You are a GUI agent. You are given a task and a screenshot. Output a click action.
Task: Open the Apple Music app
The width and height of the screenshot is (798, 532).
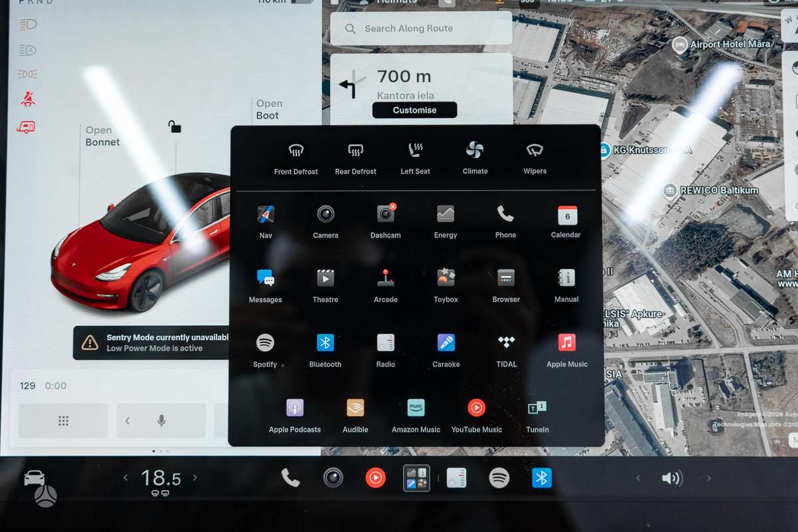[567, 351]
